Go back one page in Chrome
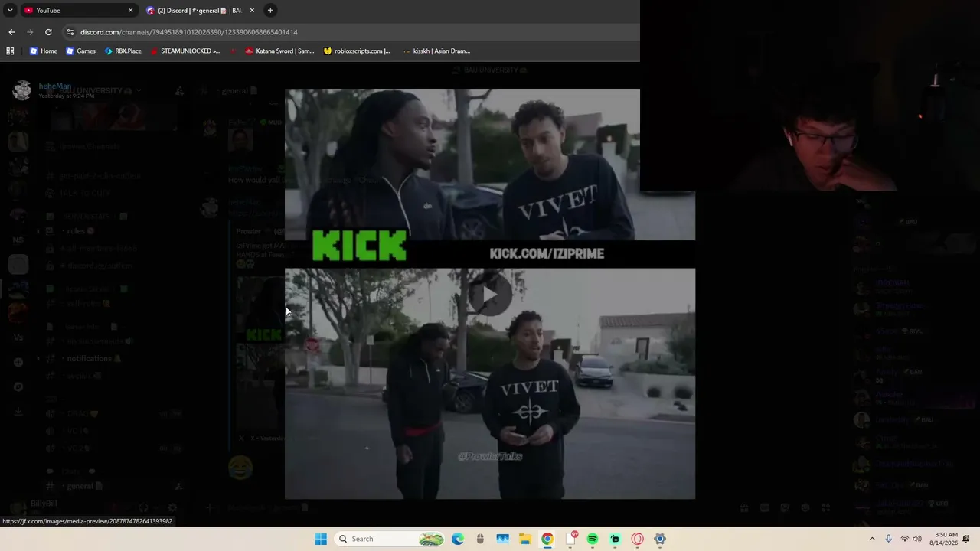This screenshot has width=980, height=551. pyautogui.click(x=11, y=32)
